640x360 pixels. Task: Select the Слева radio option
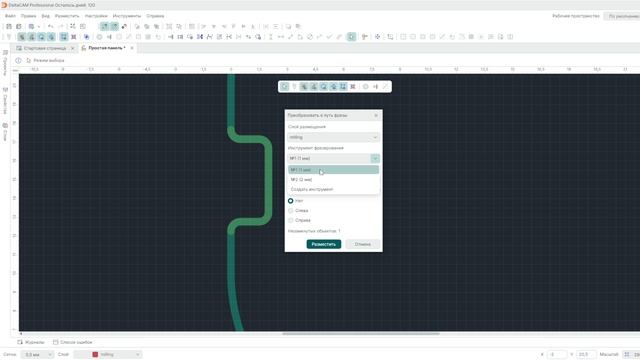[291, 211]
